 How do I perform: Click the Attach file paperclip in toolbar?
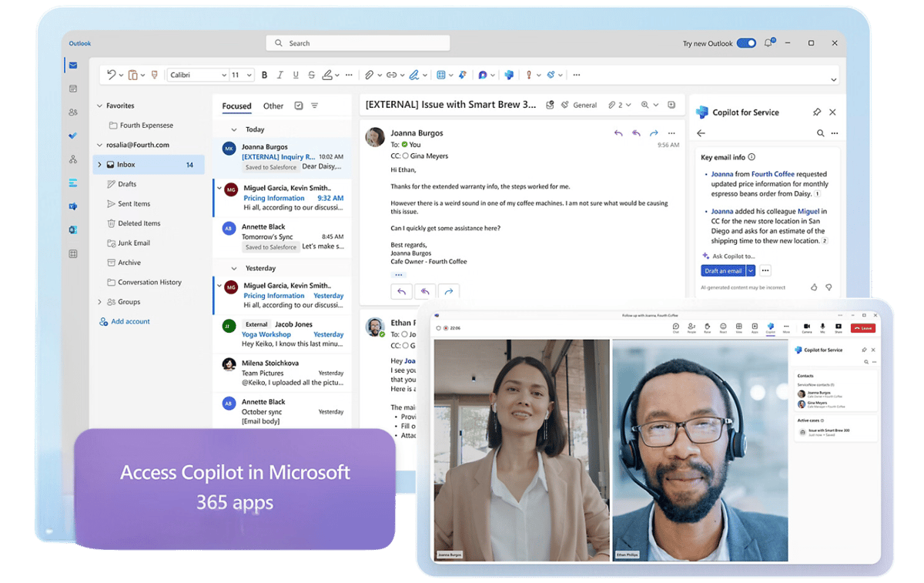click(x=369, y=75)
